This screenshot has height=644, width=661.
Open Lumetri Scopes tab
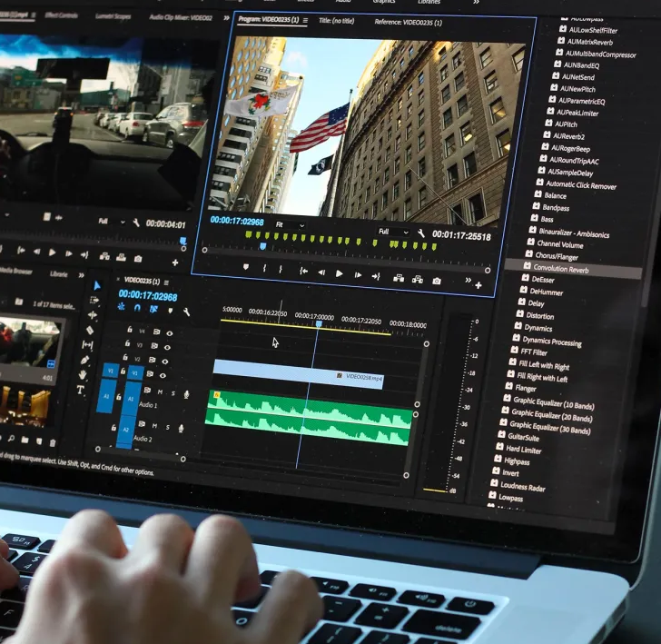pyautogui.click(x=113, y=16)
